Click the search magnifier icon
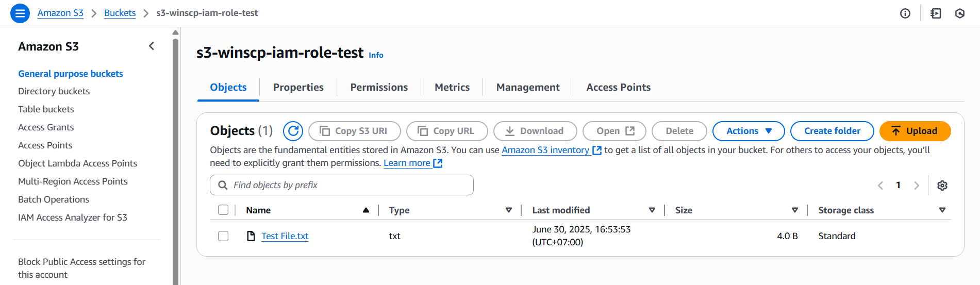 (223, 185)
